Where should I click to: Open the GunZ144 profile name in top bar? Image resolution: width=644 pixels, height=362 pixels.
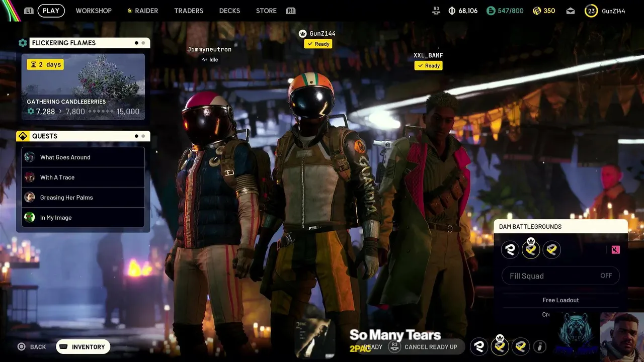[613, 11]
